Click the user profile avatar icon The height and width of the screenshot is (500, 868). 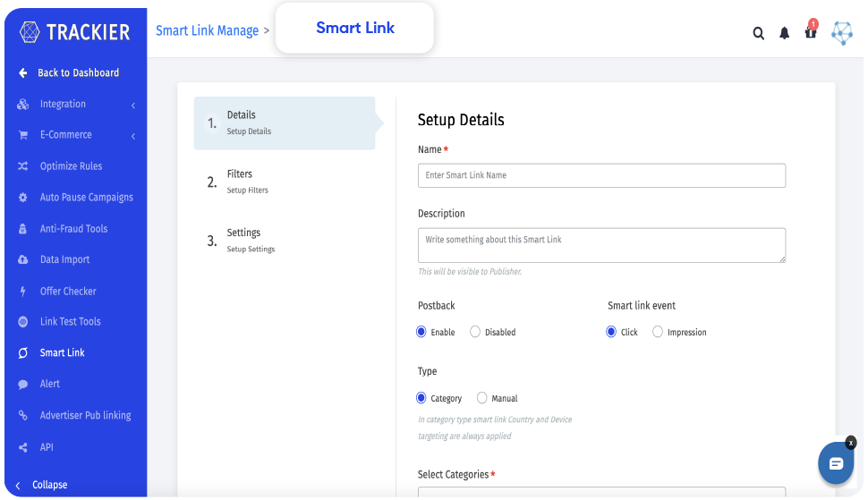point(841,33)
